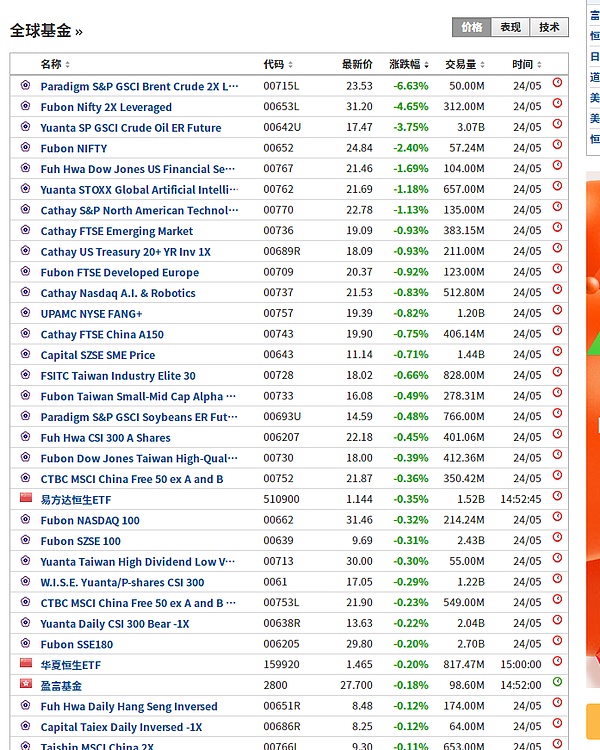600x750 pixels.
Task: Click the red clock icon on Fubon SZSE 100 row
Action: [x=557, y=540]
